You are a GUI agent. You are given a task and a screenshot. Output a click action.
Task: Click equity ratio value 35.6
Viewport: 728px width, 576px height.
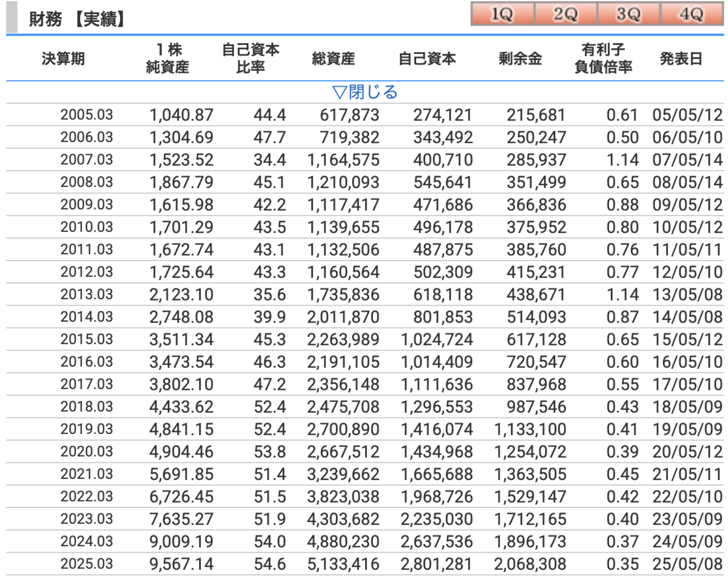[269, 294]
